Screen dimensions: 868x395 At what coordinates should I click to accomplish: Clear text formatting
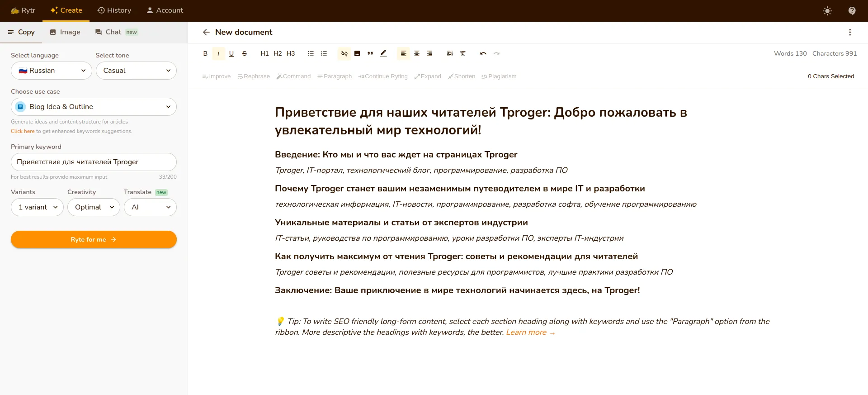coord(463,53)
